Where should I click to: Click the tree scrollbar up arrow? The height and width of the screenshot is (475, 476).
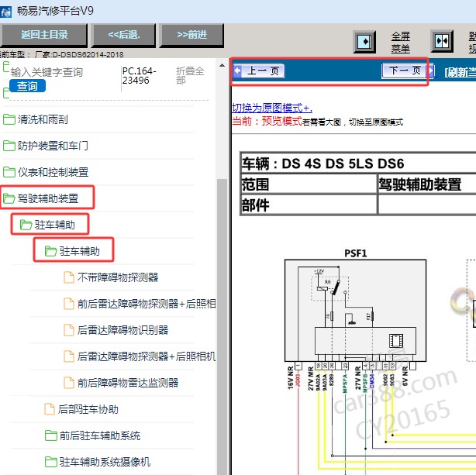click(x=222, y=65)
